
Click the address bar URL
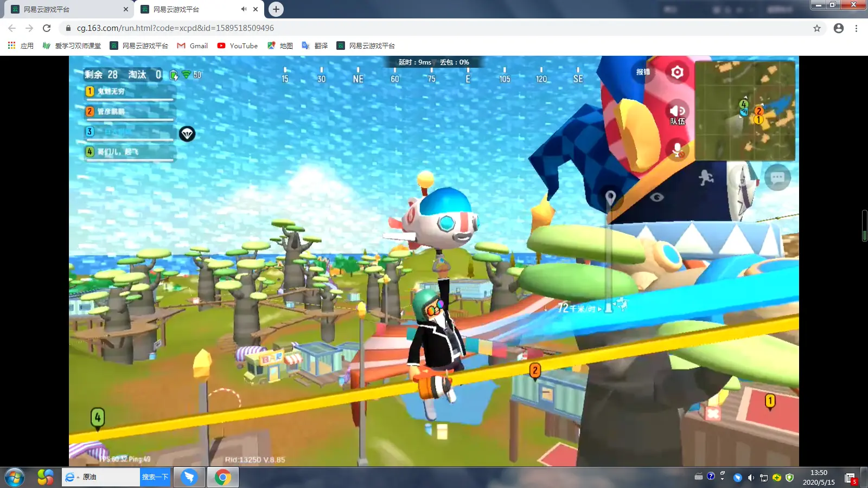175,28
